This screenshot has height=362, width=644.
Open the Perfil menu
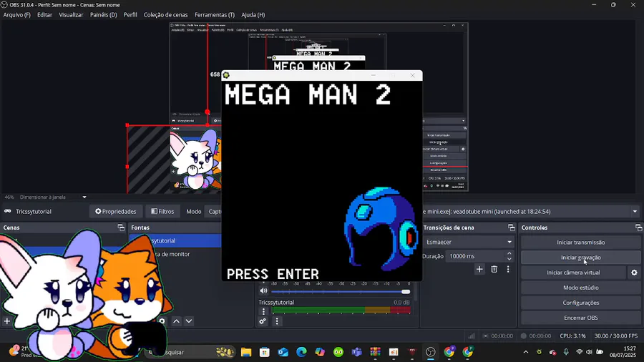tap(130, 15)
